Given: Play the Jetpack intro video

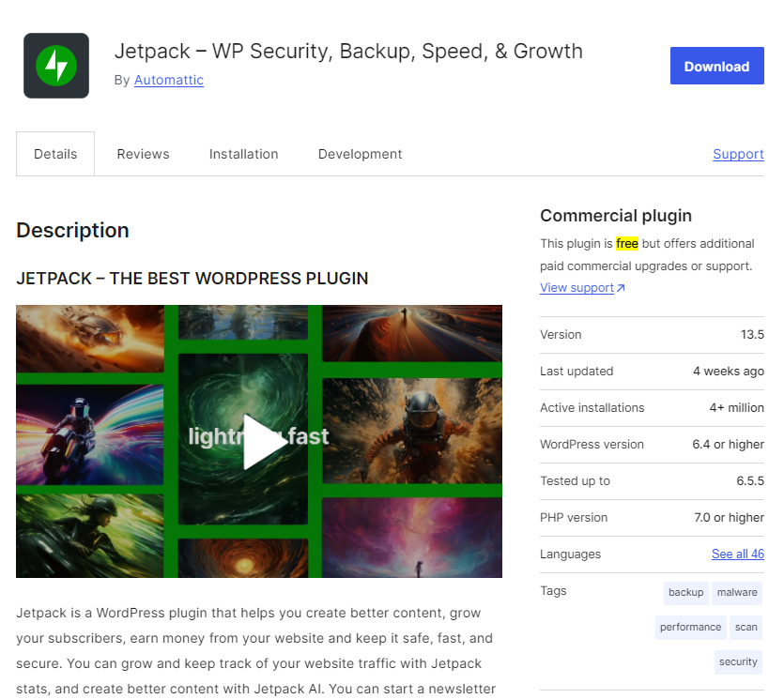Looking at the screenshot, I should pos(265,441).
